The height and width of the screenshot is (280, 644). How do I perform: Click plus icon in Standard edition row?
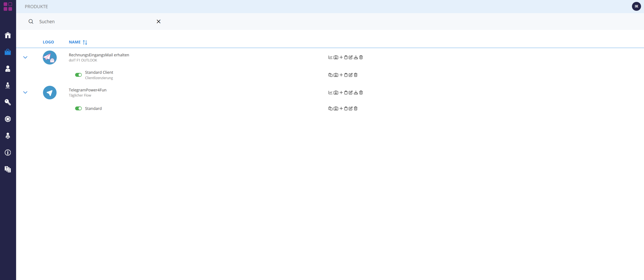pyautogui.click(x=341, y=108)
